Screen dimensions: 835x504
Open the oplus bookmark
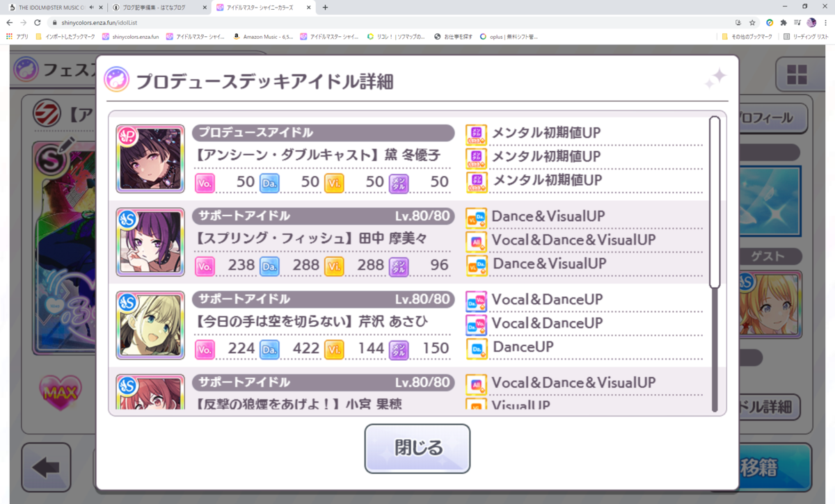click(x=509, y=37)
